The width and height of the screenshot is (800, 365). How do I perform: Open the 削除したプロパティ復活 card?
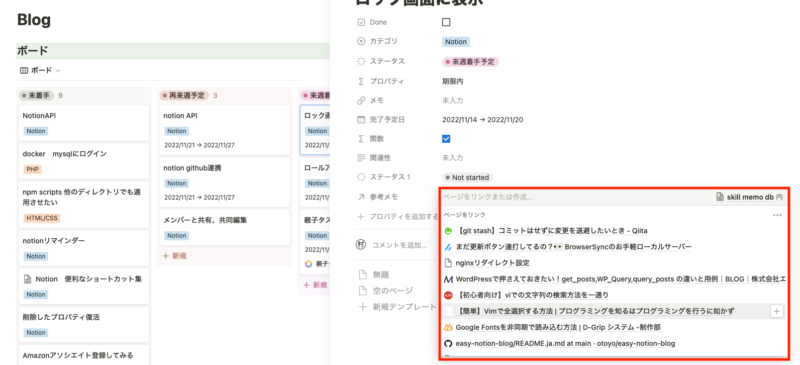(84, 324)
